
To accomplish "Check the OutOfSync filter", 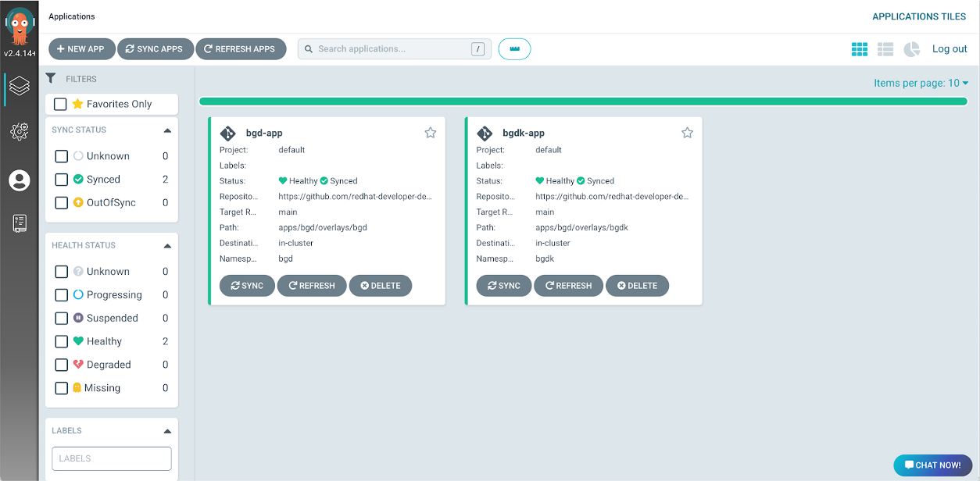I will [x=62, y=202].
